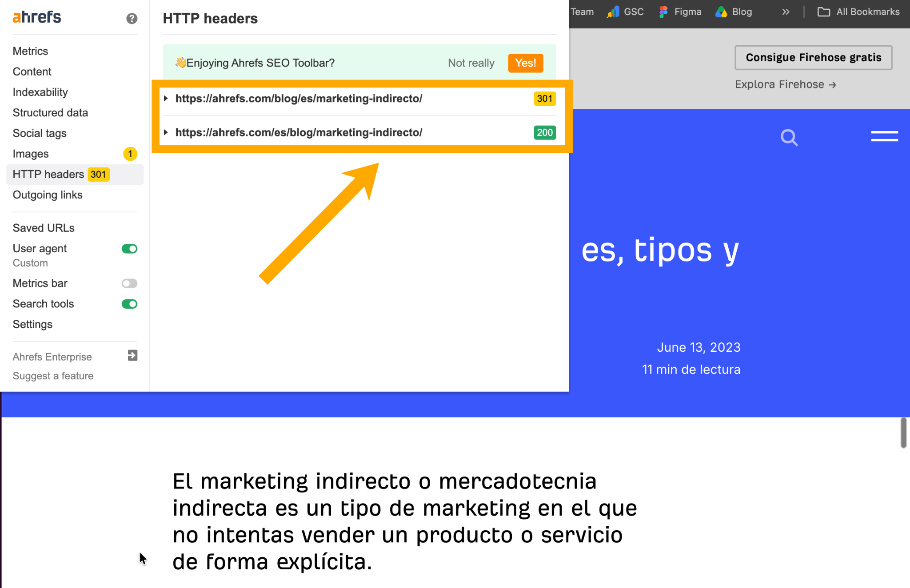Click Not really in the feedback banner
This screenshot has height=588, width=910.
click(x=471, y=63)
